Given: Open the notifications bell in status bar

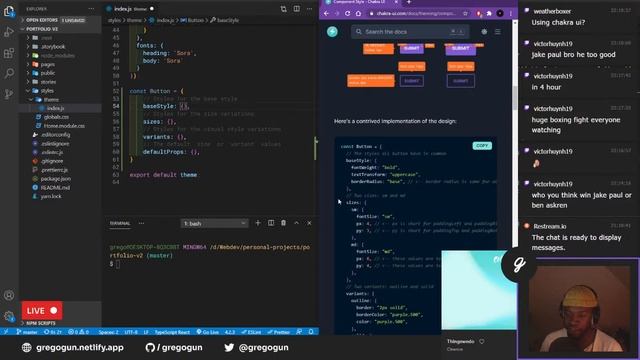Looking at the screenshot, I should (311, 332).
